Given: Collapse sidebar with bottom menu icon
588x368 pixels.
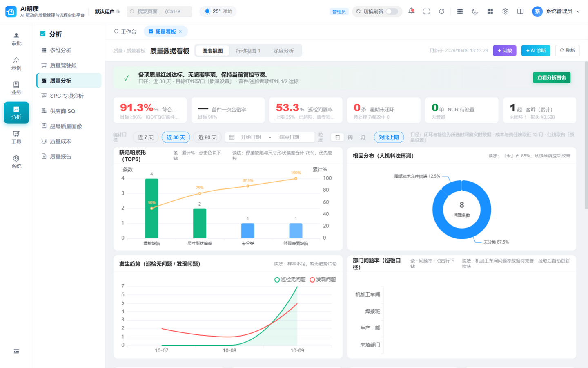Looking at the screenshot, I should [x=16, y=351].
